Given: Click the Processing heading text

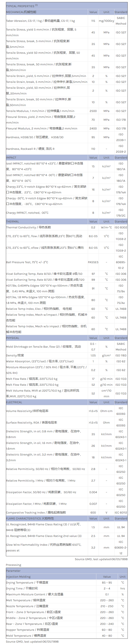Looking at the screenshot, I should point(13,565).
